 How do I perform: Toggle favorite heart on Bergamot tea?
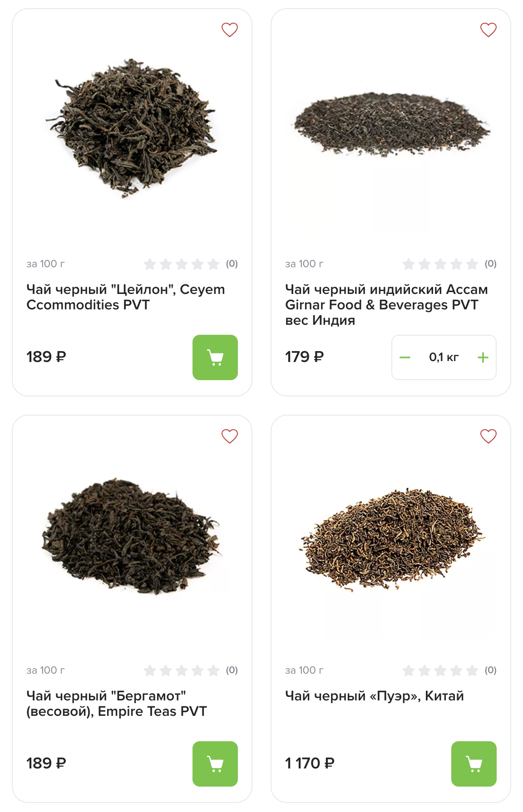click(230, 436)
